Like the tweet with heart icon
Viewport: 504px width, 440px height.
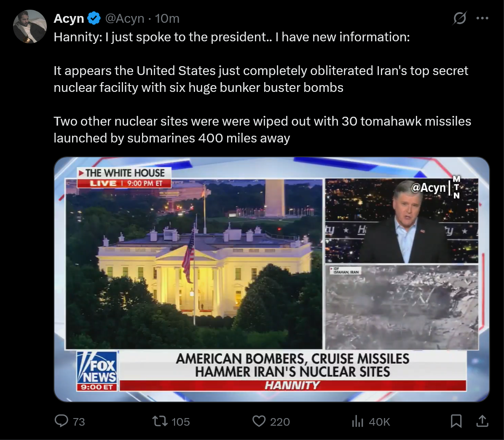(259, 421)
